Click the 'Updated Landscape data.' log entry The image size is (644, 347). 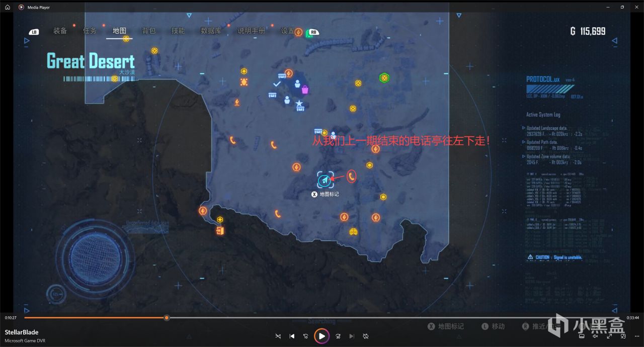(546, 128)
